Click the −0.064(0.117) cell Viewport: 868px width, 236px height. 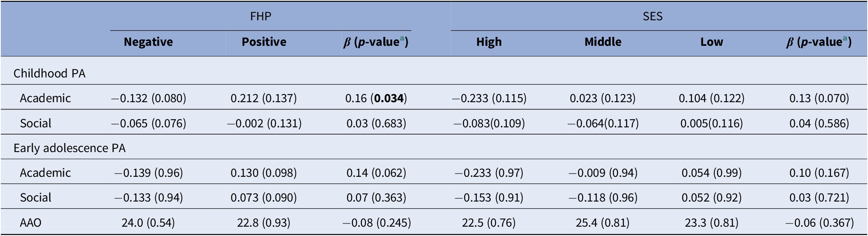pyautogui.click(x=603, y=124)
